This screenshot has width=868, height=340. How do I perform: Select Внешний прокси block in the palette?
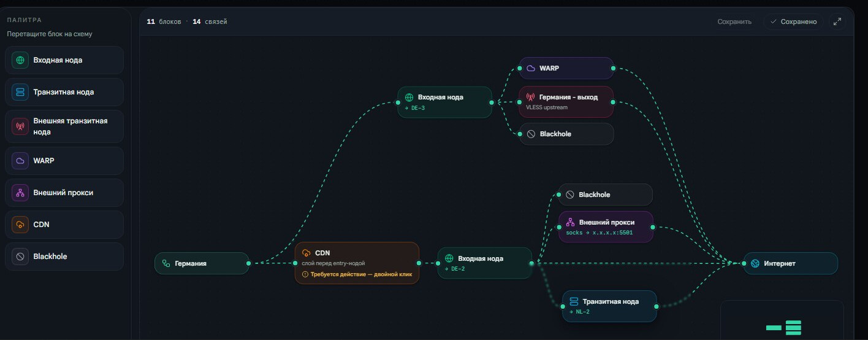(65, 193)
